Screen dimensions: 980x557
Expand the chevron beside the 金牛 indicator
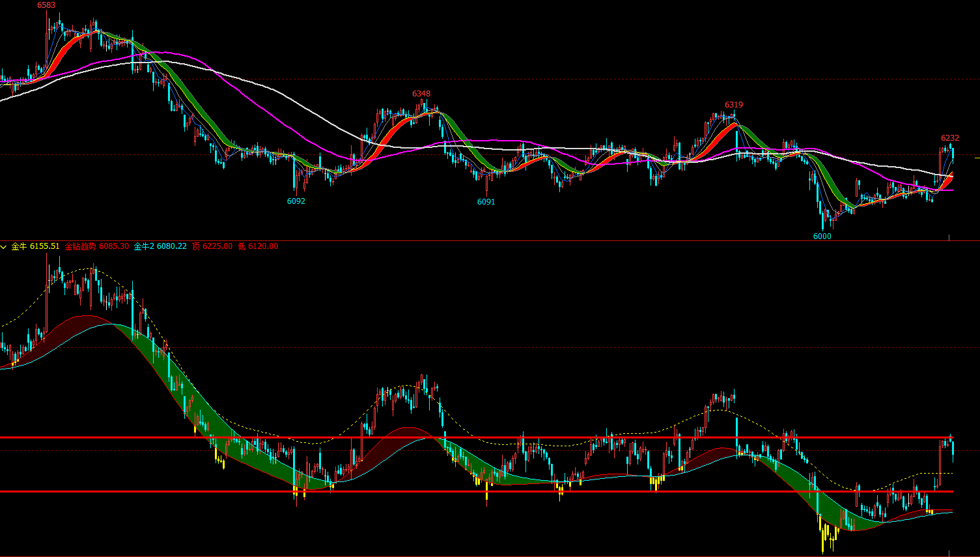[x=5, y=247]
